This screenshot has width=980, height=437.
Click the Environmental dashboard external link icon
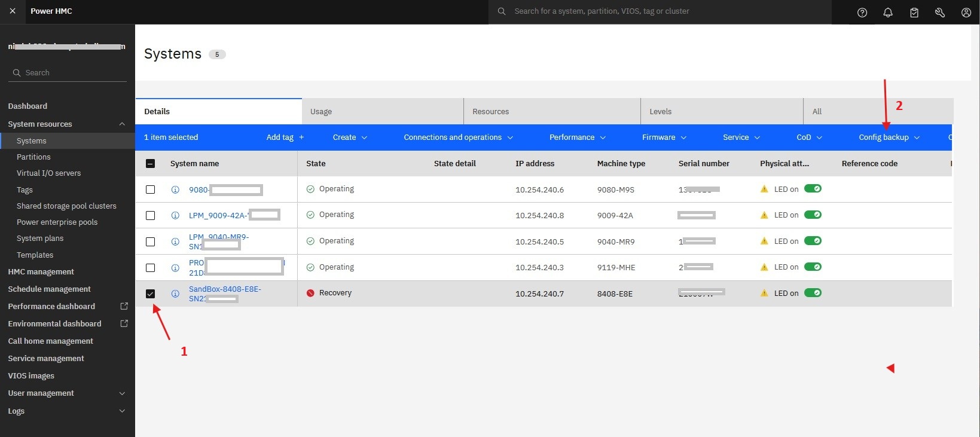pos(124,323)
